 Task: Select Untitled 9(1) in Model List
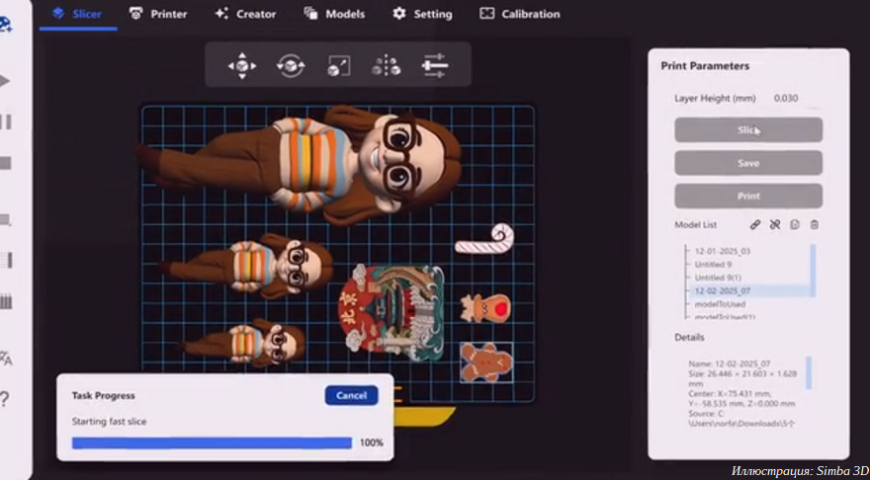(717, 277)
